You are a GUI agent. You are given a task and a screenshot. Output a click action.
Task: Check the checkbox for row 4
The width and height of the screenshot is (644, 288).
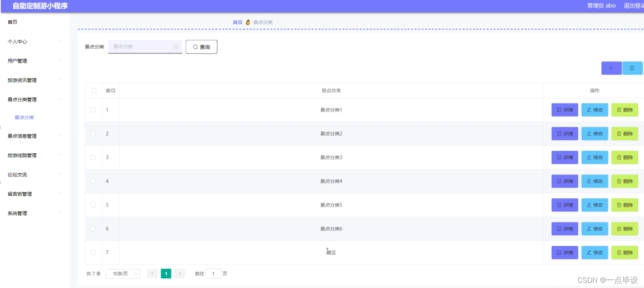(x=93, y=181)
